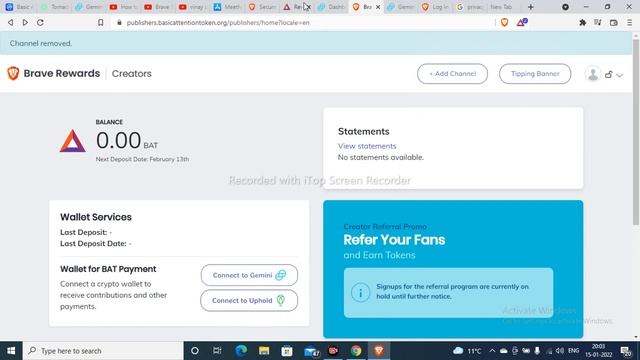Open Microsoft Store from taskbar
This screenshot has width=640, height=360.
pos(287,351)
